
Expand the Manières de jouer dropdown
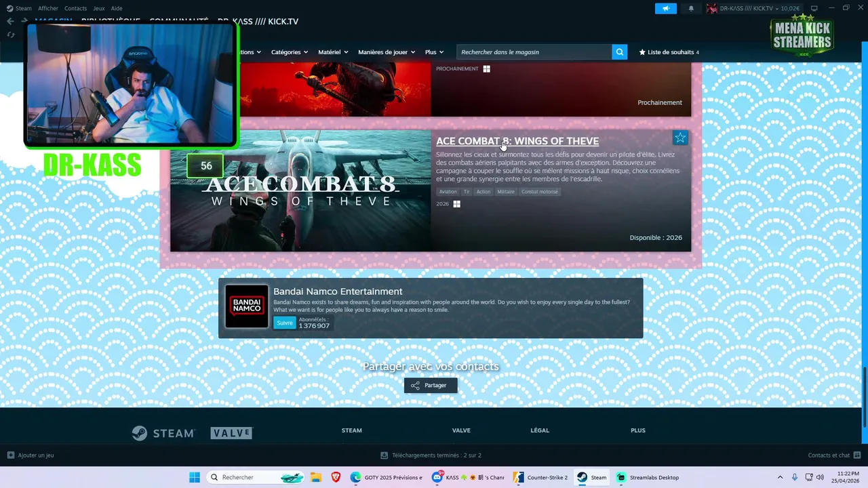tap(387, 52)
